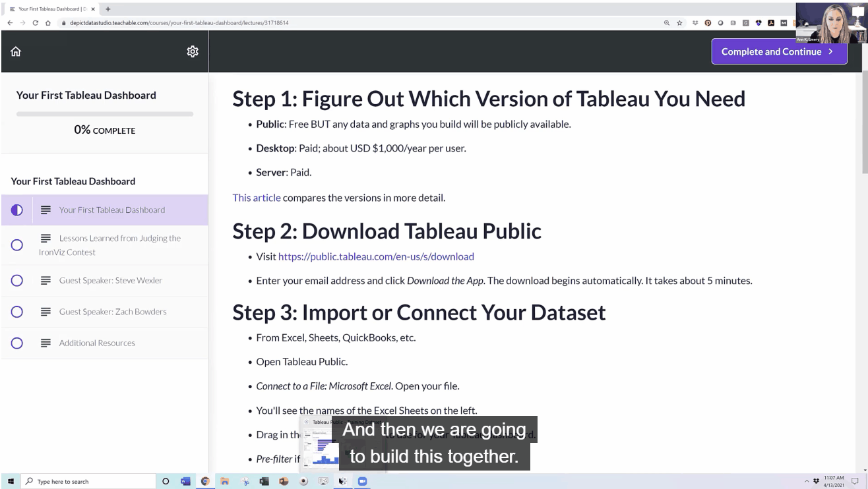This screenshot has height=489, width=868.
Task: Click the Type here to search box
Action: pos(89,481)
